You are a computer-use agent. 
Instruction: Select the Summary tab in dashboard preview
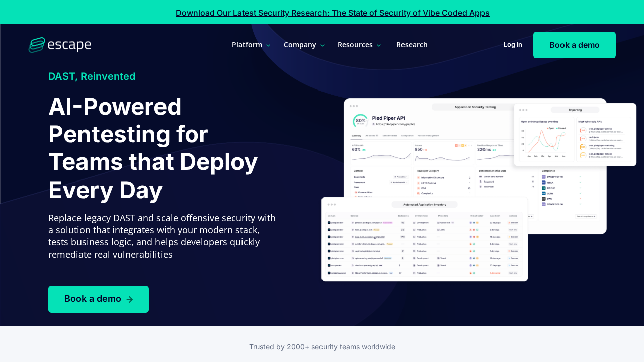point(356,136)
